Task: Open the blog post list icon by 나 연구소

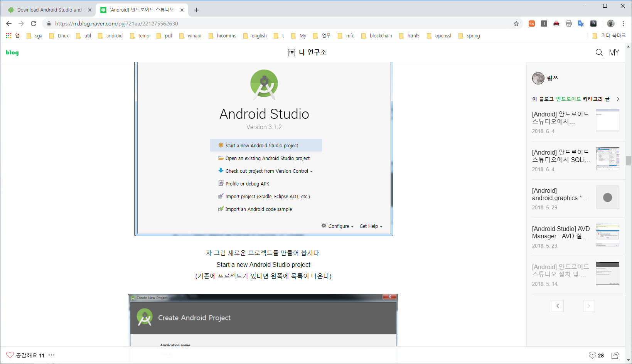Action: 292,52
